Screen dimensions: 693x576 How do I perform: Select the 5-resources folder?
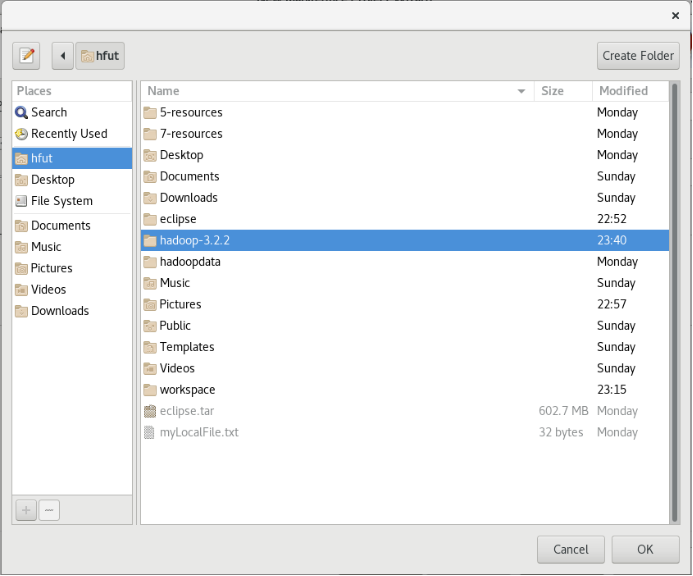405,112
